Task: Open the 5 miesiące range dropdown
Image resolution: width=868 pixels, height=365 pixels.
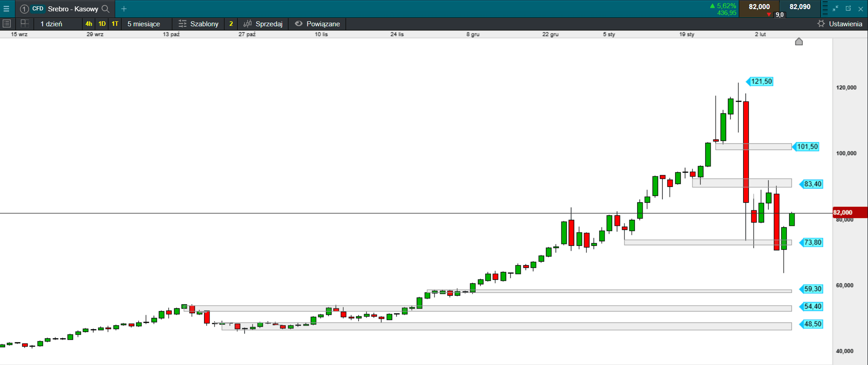Action: (144, 24)
